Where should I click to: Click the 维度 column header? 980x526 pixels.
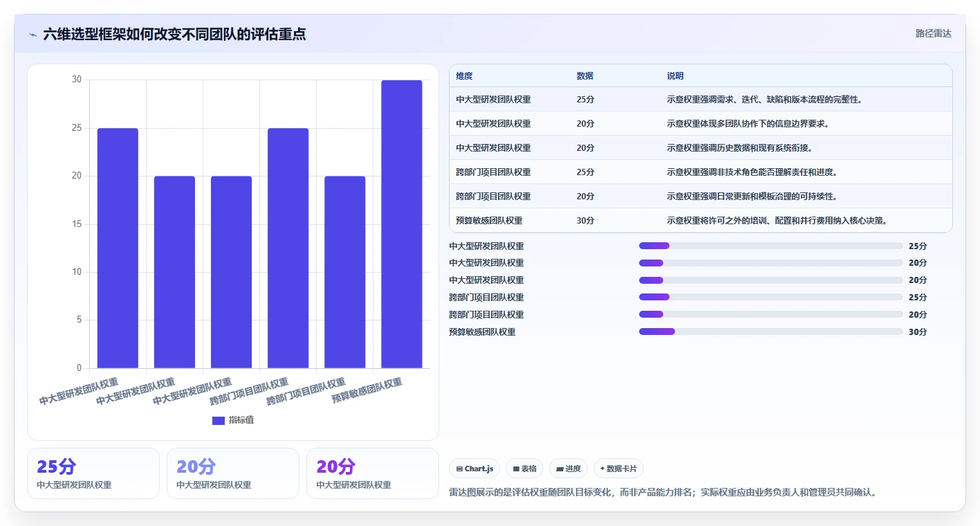[464, 76]
